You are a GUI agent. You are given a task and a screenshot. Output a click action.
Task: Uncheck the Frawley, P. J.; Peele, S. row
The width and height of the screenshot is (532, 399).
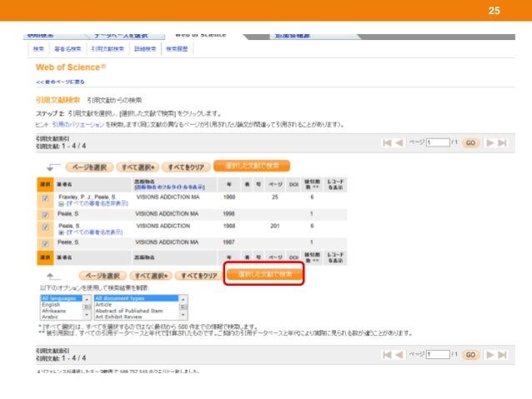[45, 198]
